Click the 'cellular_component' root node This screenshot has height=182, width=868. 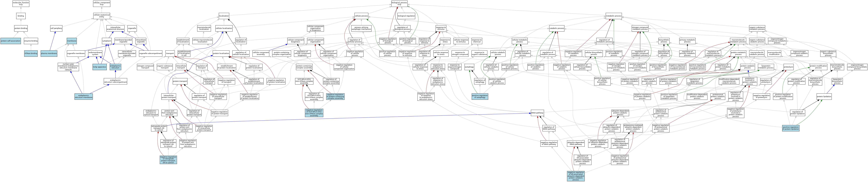pyautogui.click(x=101, y=4)
